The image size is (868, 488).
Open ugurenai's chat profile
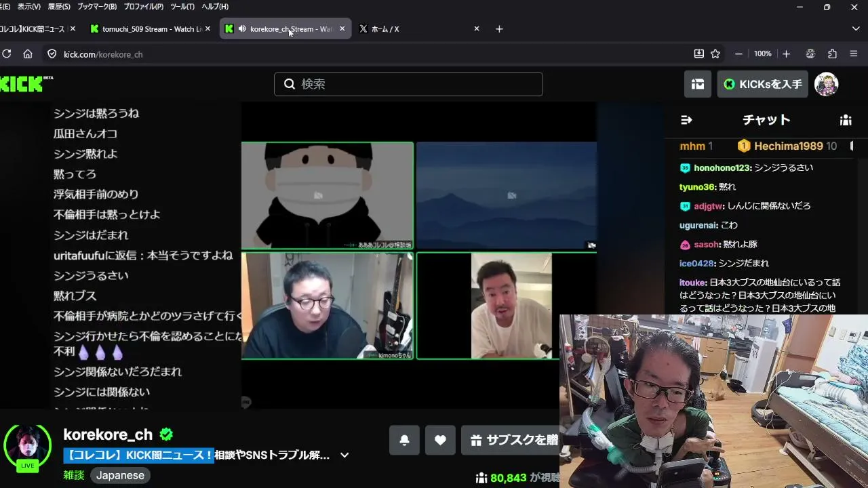698,225
